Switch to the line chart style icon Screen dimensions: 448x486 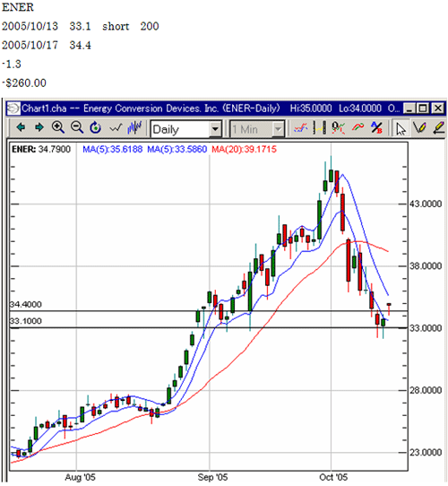(116, 127)
